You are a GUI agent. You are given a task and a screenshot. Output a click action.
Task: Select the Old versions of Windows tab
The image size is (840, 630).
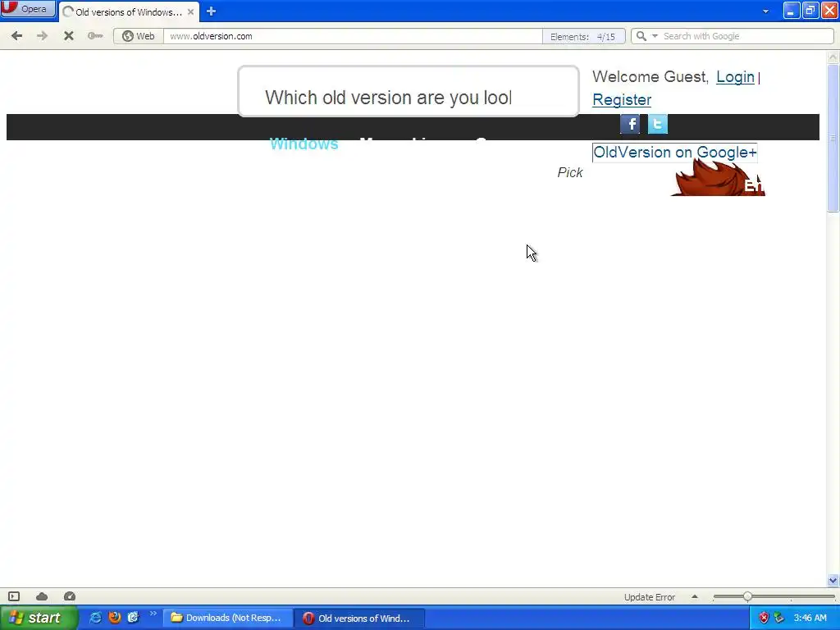tap(129, 11)
